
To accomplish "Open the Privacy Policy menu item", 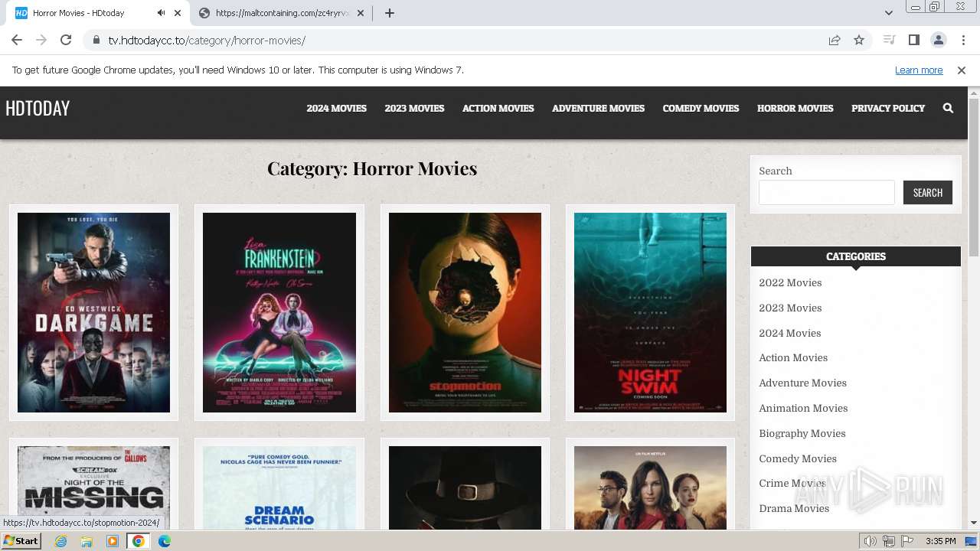I will (888, 109).
